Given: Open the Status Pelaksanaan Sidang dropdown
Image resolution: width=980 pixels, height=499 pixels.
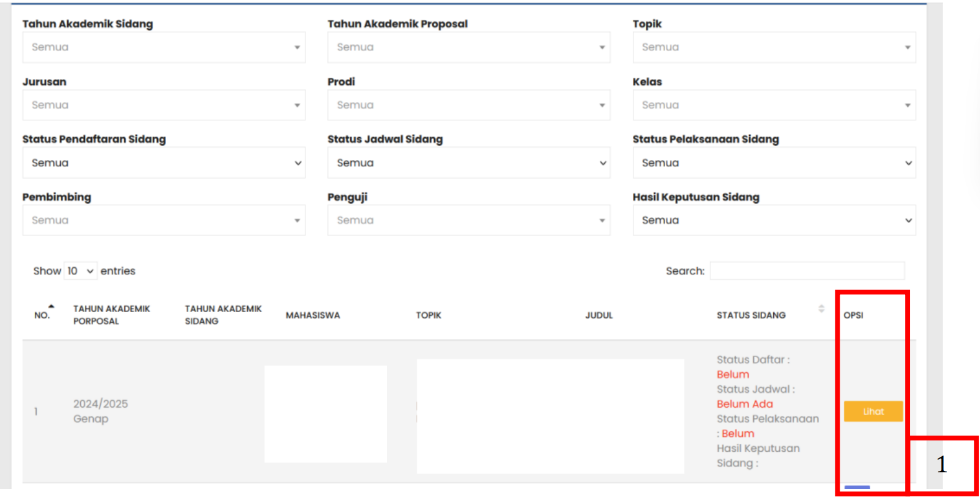Looking at the screenshot, I should pos(773,163).
